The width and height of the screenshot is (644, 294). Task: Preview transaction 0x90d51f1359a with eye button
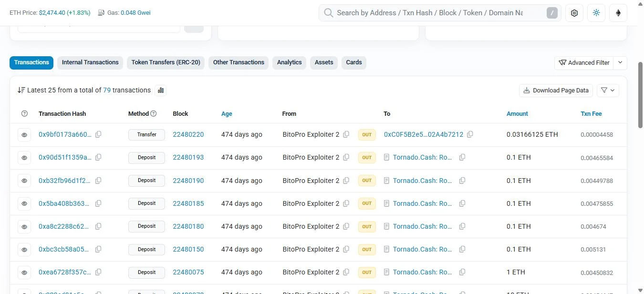(x=24, y=158)
